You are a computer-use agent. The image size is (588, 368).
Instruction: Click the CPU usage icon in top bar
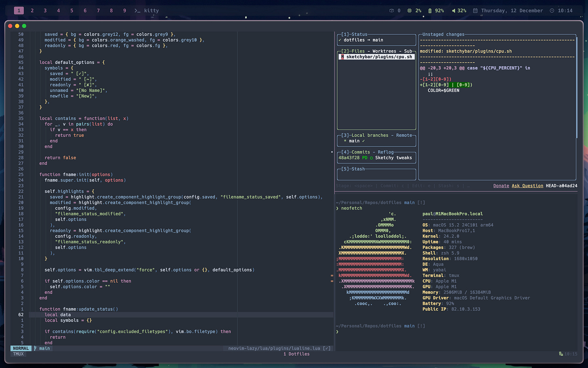coord(409,11)
